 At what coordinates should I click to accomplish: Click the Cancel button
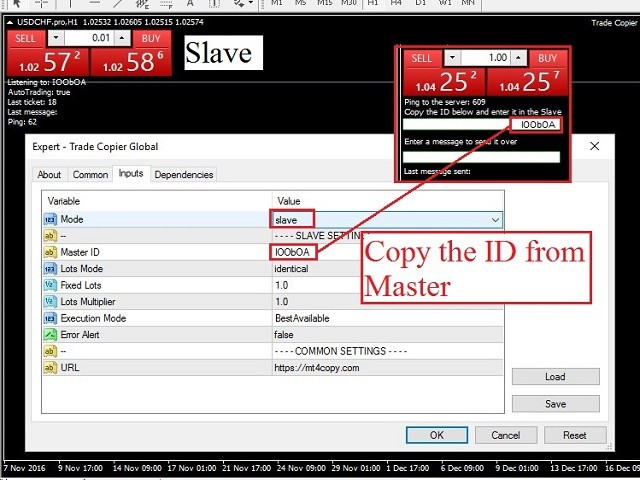(x=506, y=435)
